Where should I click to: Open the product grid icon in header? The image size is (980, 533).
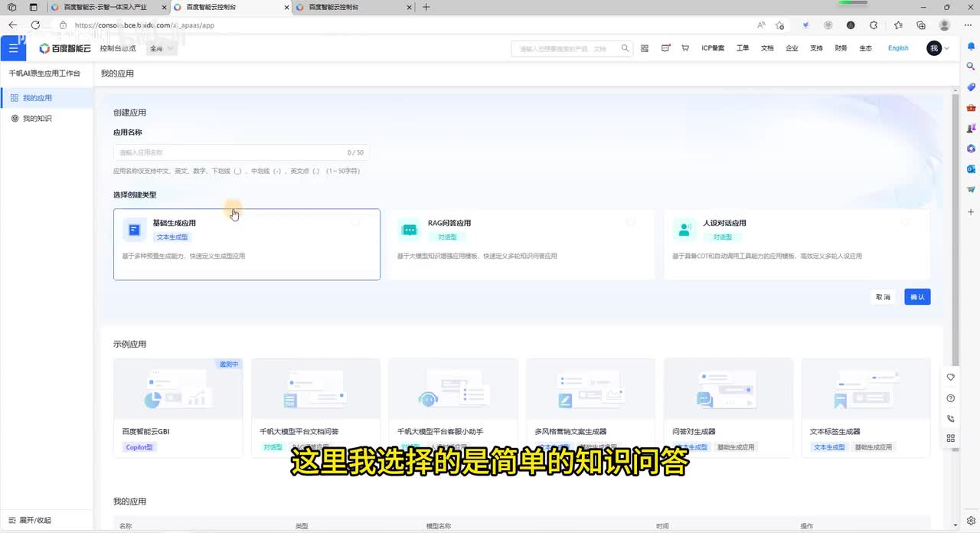pos(645,48)
